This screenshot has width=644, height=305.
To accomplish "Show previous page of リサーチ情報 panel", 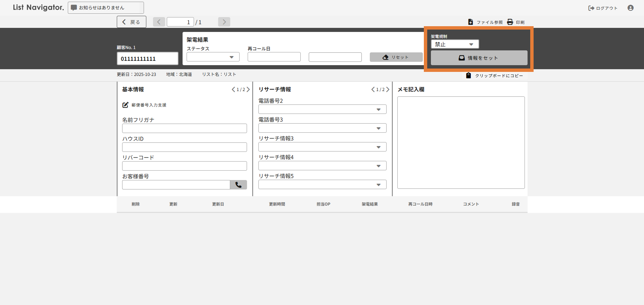I will (x=373, y=89).
